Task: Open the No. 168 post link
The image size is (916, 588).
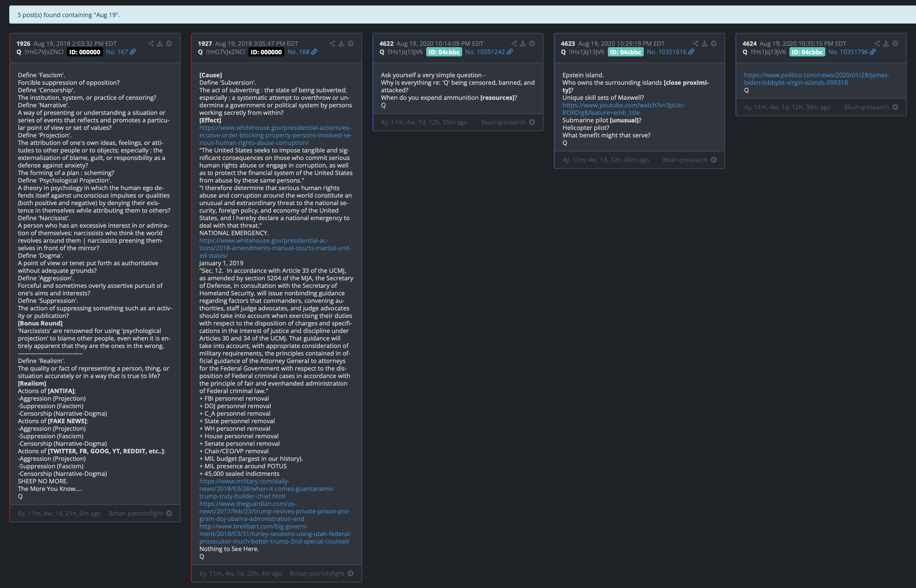Action: point(298,52)
